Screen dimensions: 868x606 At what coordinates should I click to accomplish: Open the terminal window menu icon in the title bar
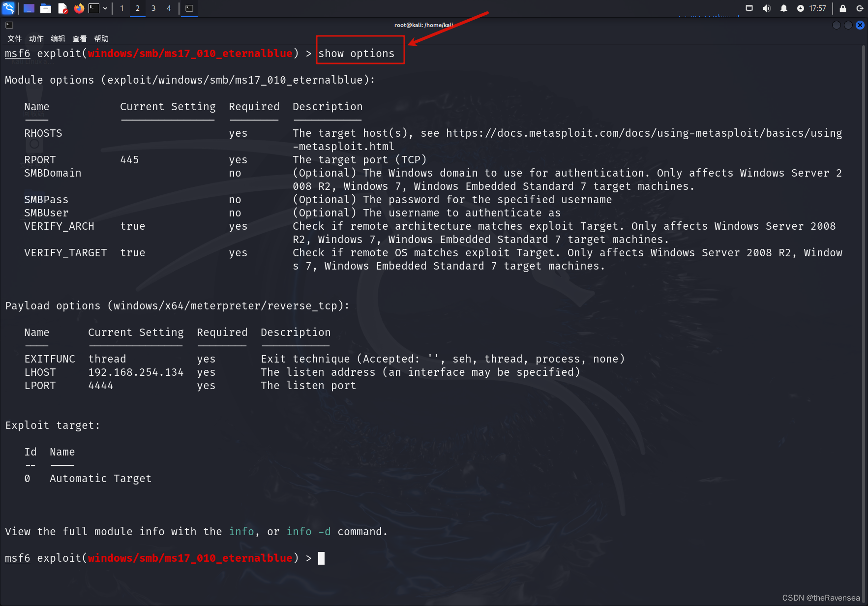click(x=9, y=25)
